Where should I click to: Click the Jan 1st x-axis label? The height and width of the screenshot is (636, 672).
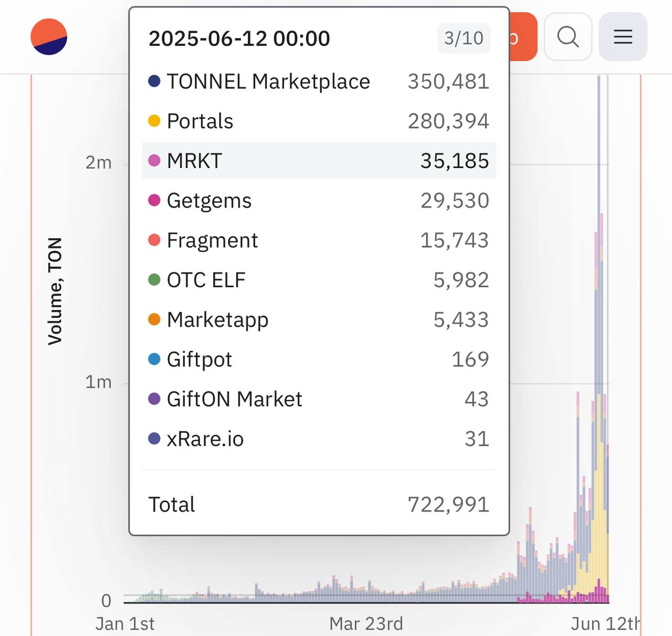(x=125, y=624)
